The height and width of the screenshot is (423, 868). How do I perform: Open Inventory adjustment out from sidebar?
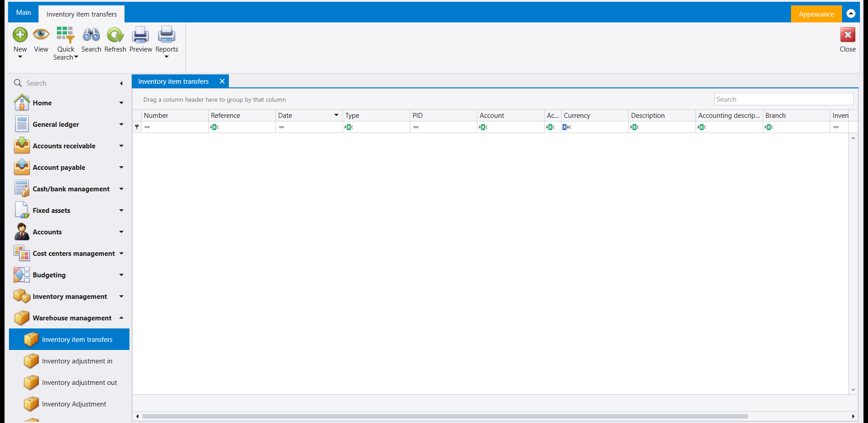[69, 382]
